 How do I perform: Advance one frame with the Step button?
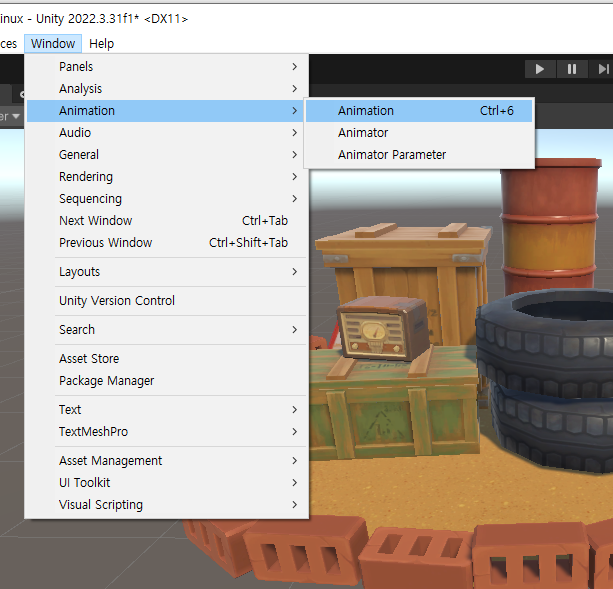(602, 69)
